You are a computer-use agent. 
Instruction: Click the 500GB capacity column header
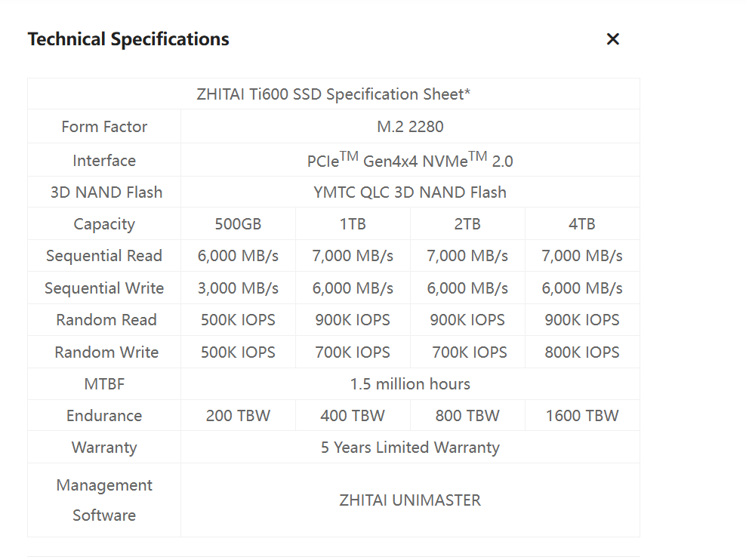coord(238,224)
